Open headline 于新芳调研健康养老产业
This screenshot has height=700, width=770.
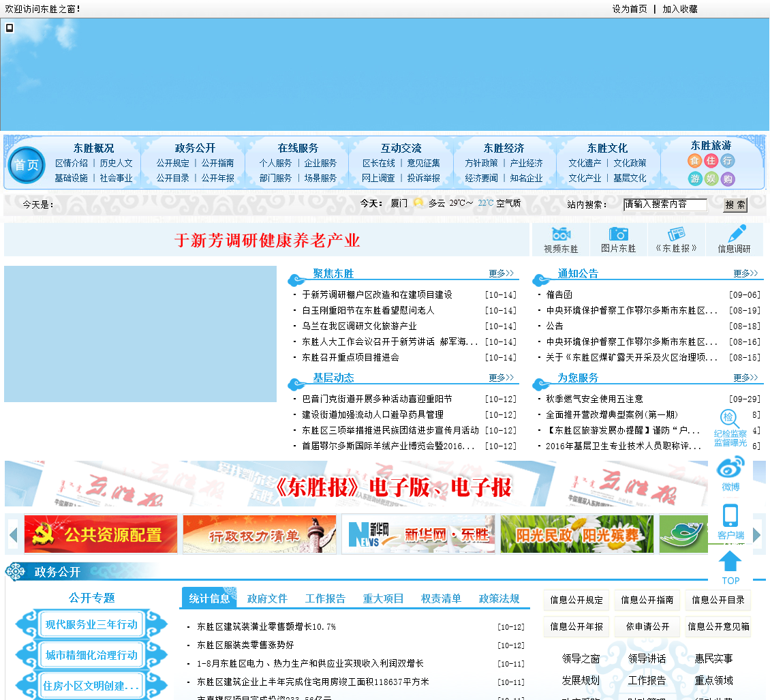(x=267, y=240)
